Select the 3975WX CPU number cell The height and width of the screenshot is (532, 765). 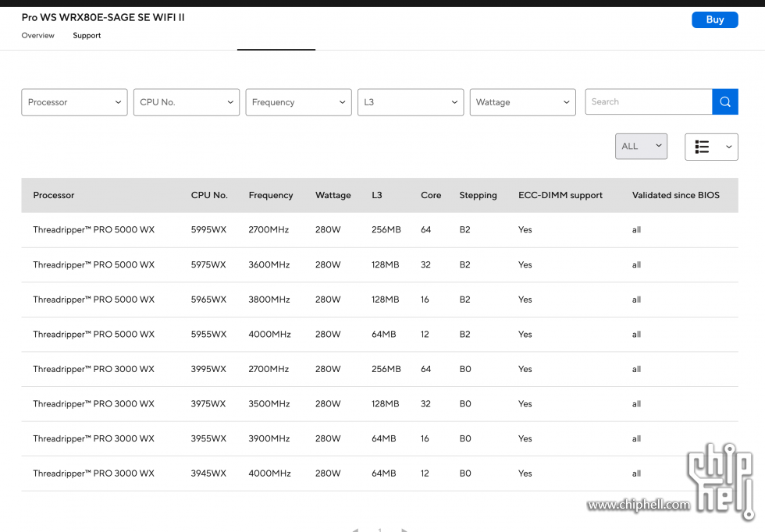point(208,404)
